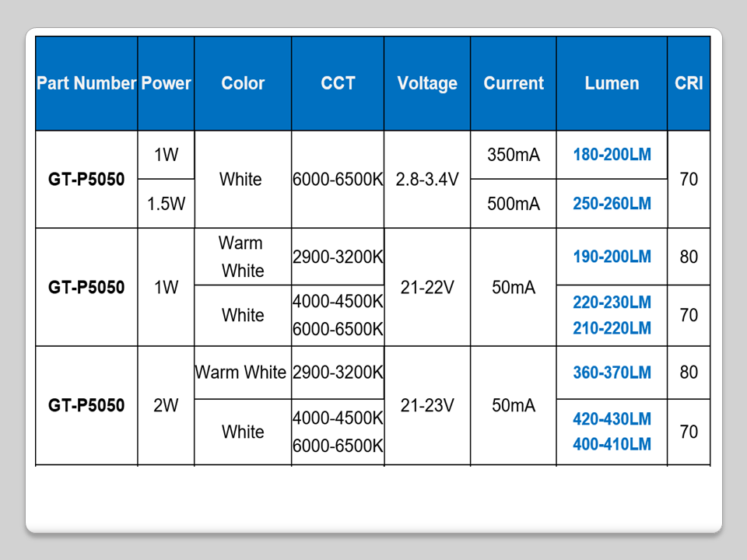Click the 'Part Number' column header
Image resolution: width=747 pixels, height=560 pixels.
coord(86,83)
